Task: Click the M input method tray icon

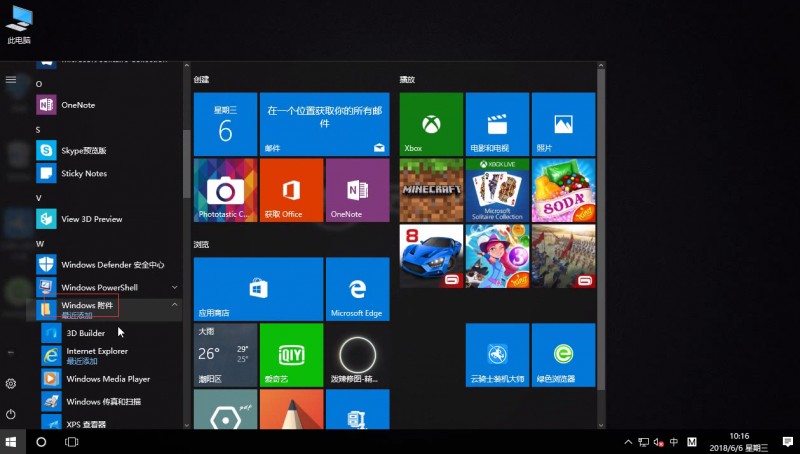Action: 692,442
